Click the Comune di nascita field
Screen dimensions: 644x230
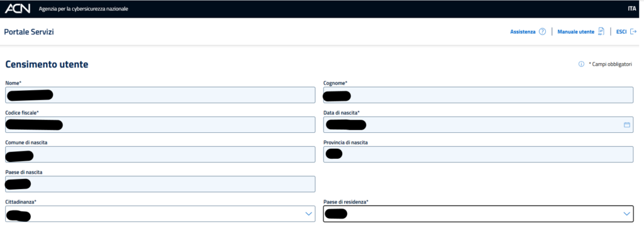pos(160,154)
